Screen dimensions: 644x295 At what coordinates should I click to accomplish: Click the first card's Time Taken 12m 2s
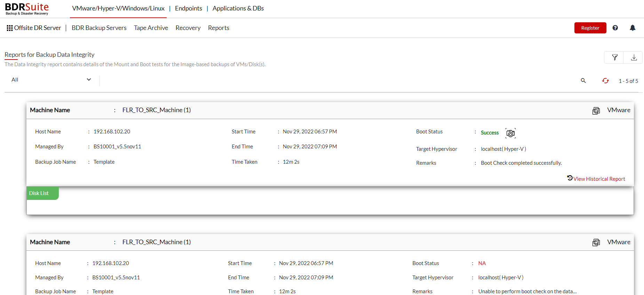291,162
